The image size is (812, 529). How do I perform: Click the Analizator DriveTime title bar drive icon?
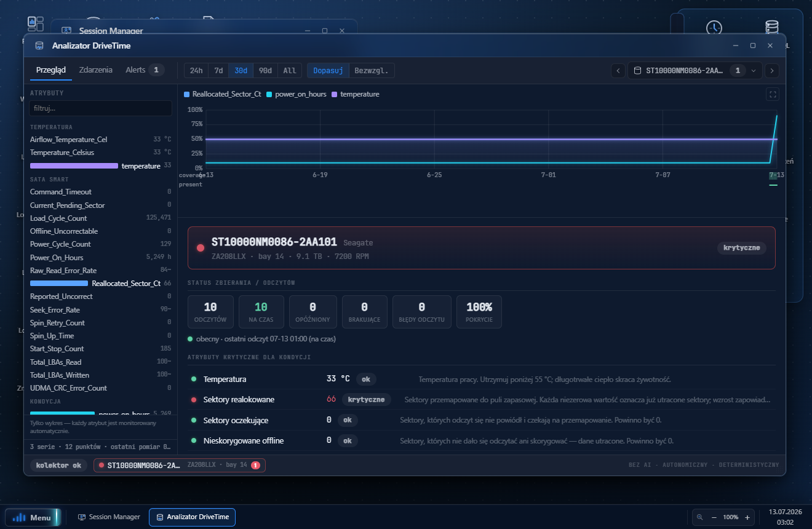[x=39, y=46]
